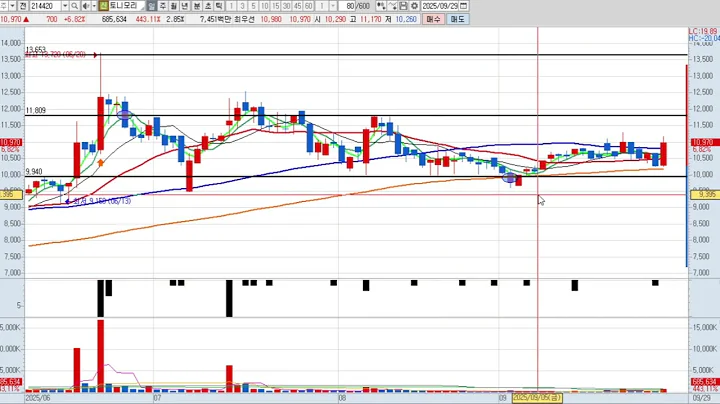The width and height of the screenshot is (720, 404).
Task: Choose the 15 interval button
Action: tap(276, 6)
